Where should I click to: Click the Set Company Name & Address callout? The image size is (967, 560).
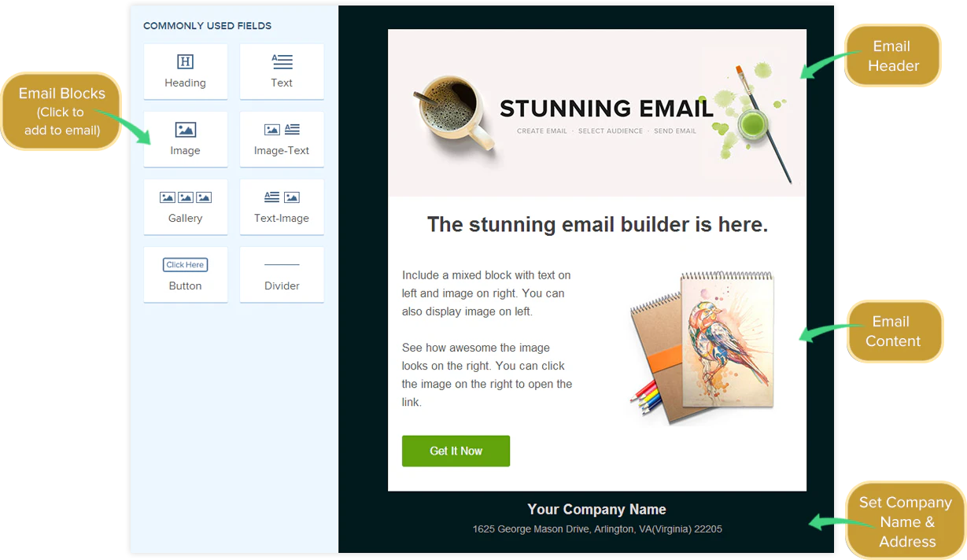click(x=906, y=521)
